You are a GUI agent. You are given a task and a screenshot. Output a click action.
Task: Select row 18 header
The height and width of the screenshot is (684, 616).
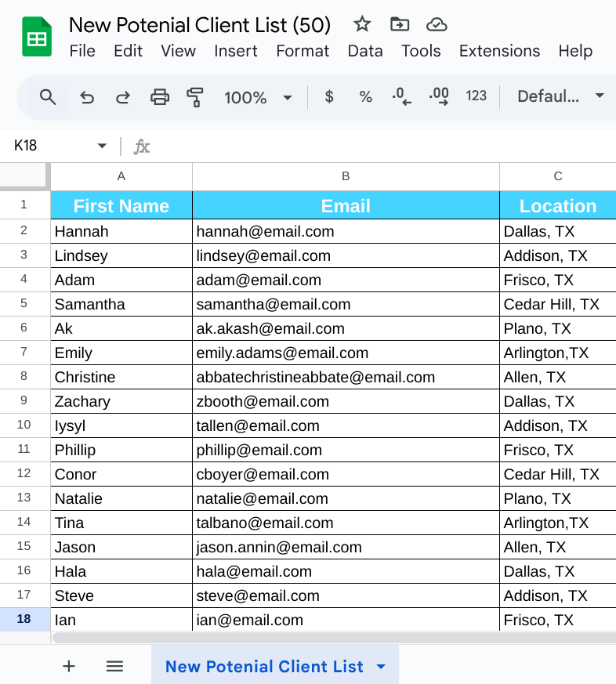point(24,619)
